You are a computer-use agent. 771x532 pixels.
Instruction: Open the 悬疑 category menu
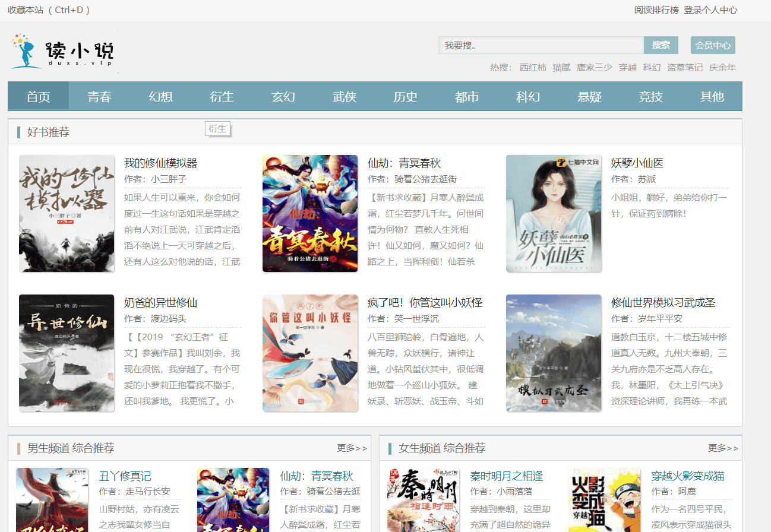[589, 96]
